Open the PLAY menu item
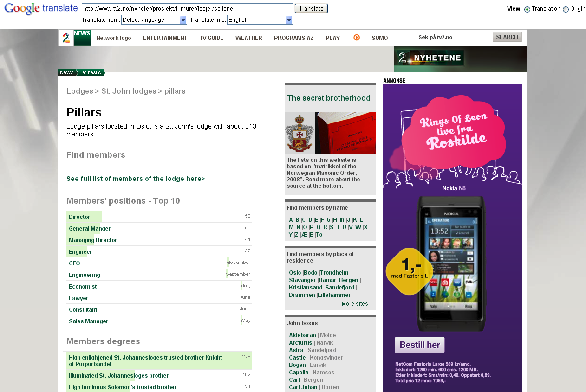Screen dimensions: 586x392 [x=333, y=38]
